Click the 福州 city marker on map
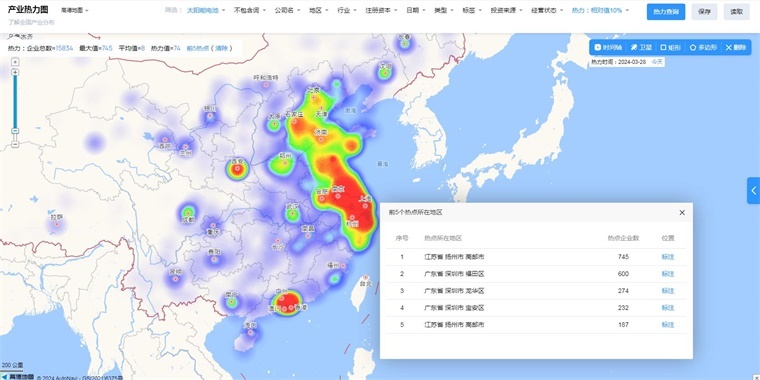 pyautogui.click(x=343, y=266)
